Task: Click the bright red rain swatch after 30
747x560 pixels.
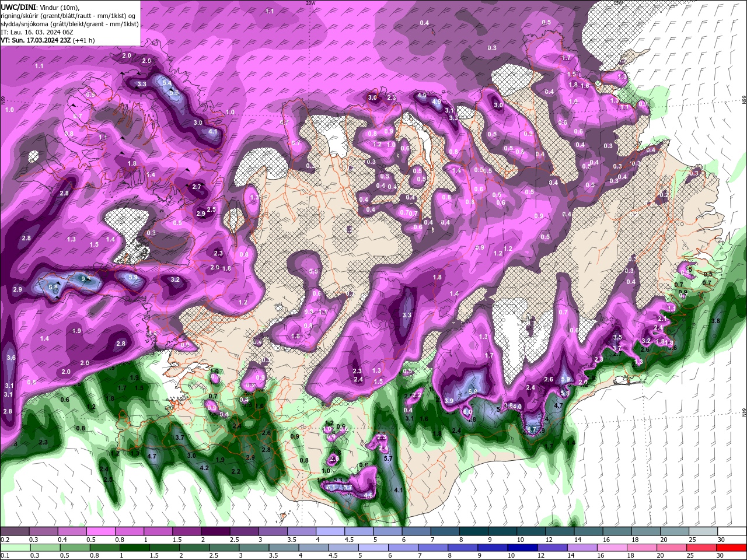Action: click(x=732, y=548)
